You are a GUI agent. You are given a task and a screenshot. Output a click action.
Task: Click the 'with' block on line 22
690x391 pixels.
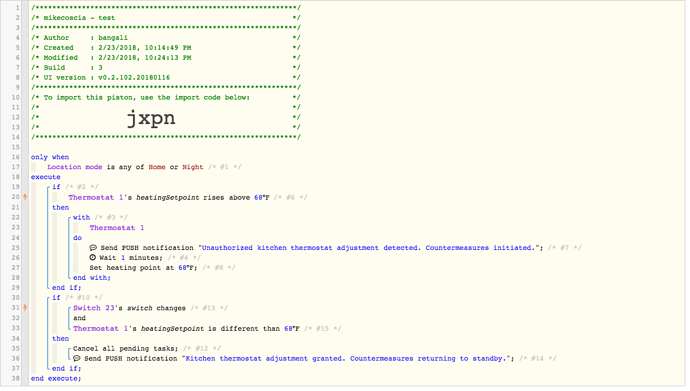pos(81,217)
